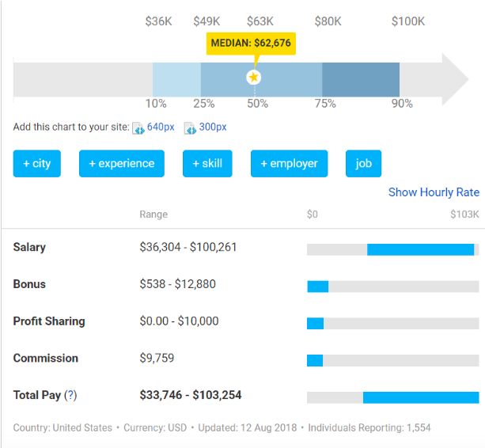Viewport: 485px width, 448px height.
Task: Click the 75% percentile label
Action: click(325, 104)
